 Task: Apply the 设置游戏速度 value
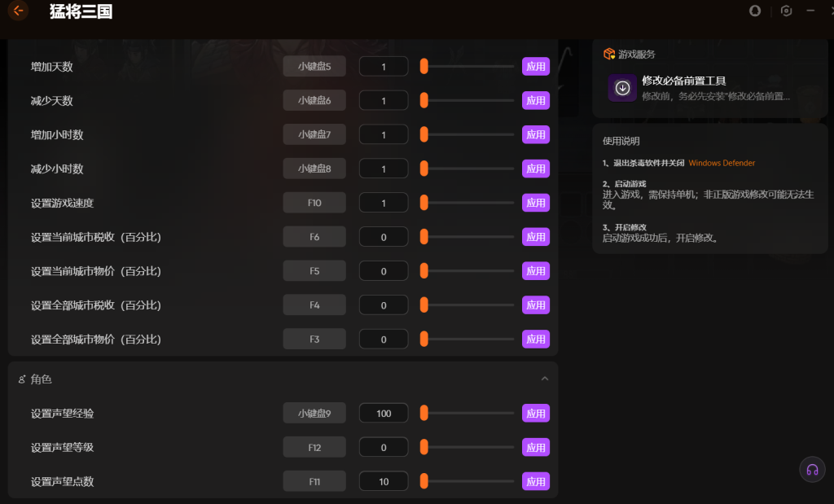point(536,203)
